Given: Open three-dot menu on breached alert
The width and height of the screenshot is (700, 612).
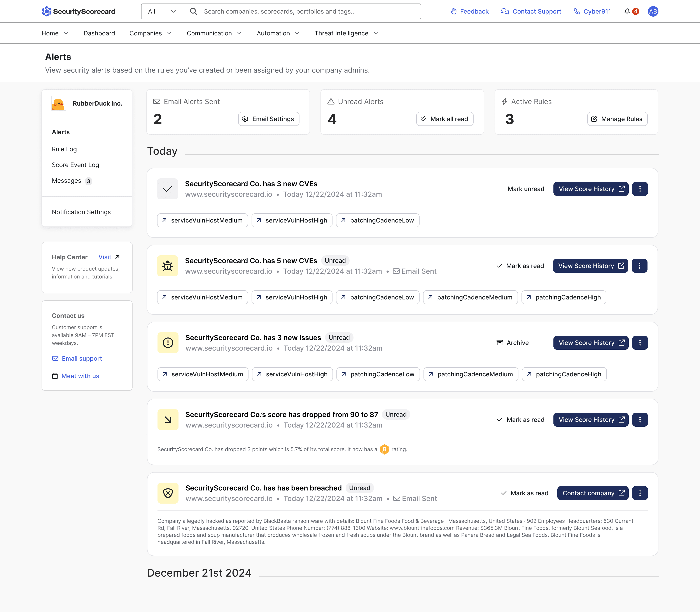Looking at the screenshot, I should [x=640, y=493].
